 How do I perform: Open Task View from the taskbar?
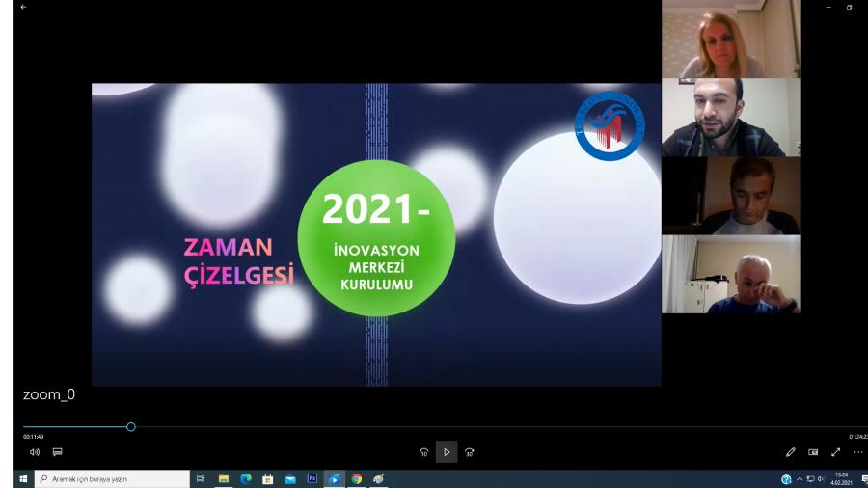click(x=201, y=478)
